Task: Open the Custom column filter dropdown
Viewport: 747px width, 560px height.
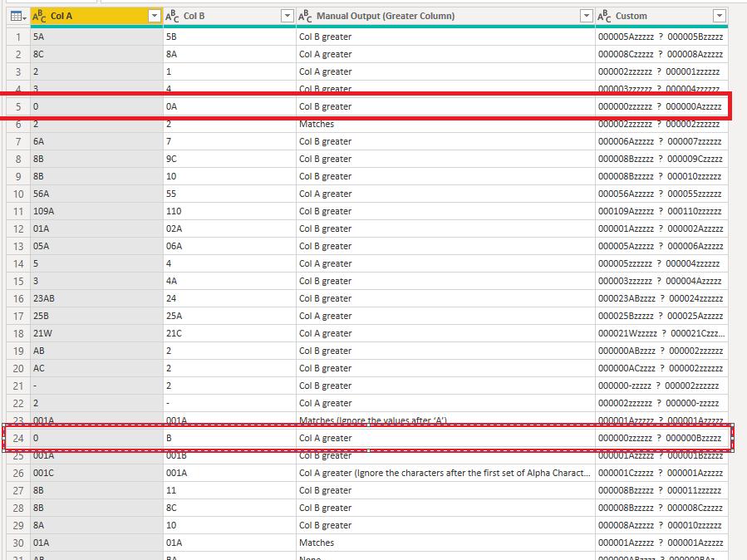Action: point(720,16)
